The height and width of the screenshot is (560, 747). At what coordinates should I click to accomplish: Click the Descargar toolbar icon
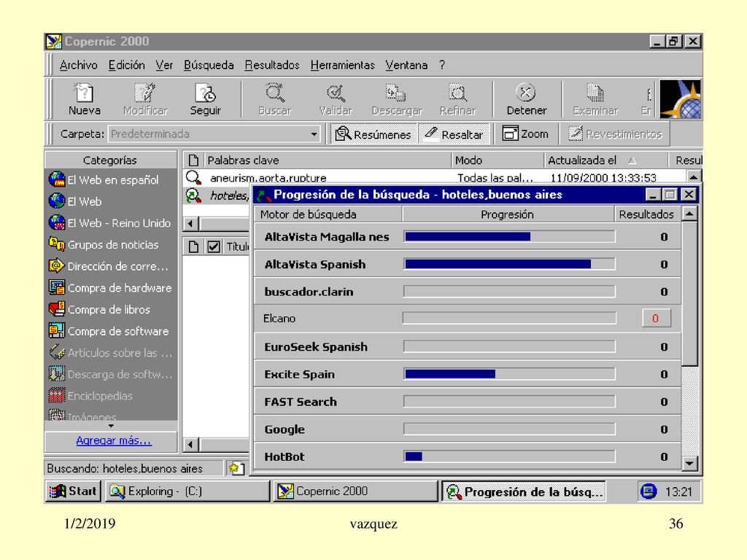[396, 99]
